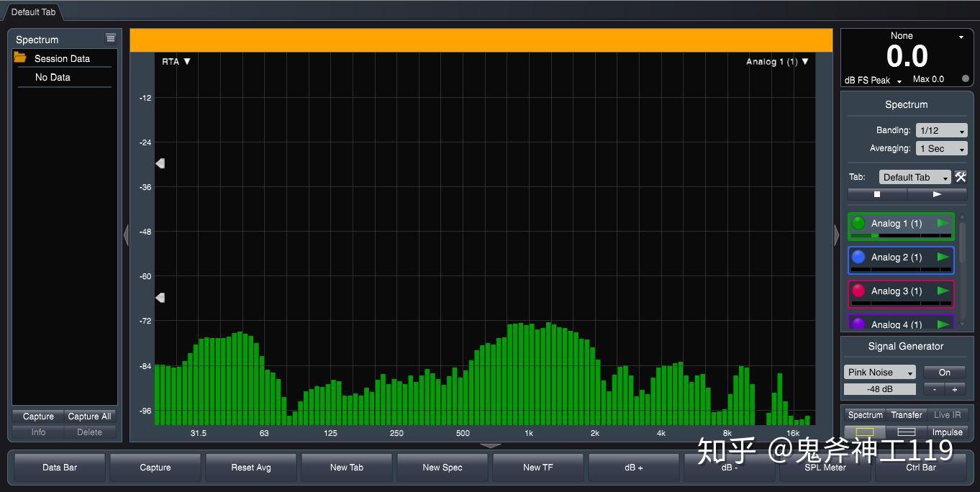This screenshot has width=980, height=492.
Task: Turn the signal generator On
Action: (x=944, y=372)
